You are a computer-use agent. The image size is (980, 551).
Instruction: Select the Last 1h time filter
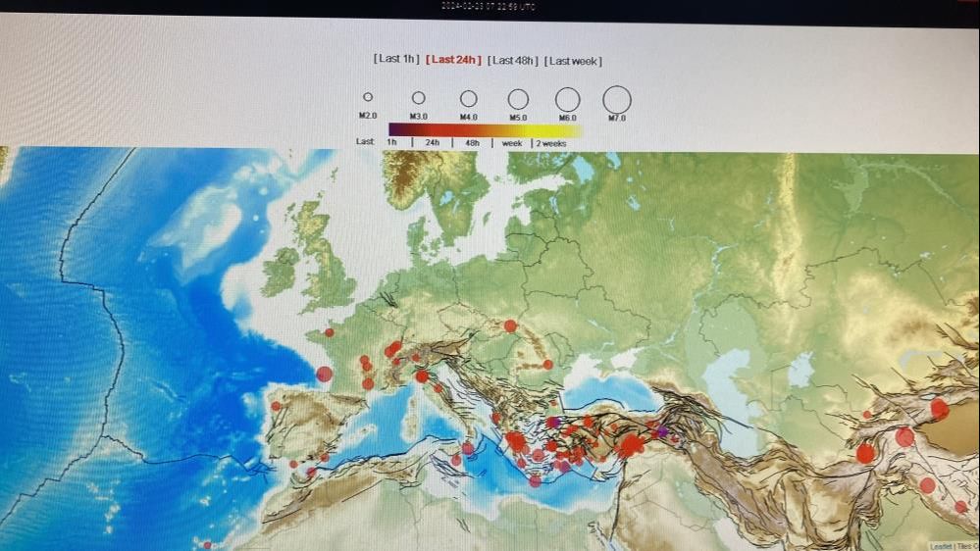point(395,60)
